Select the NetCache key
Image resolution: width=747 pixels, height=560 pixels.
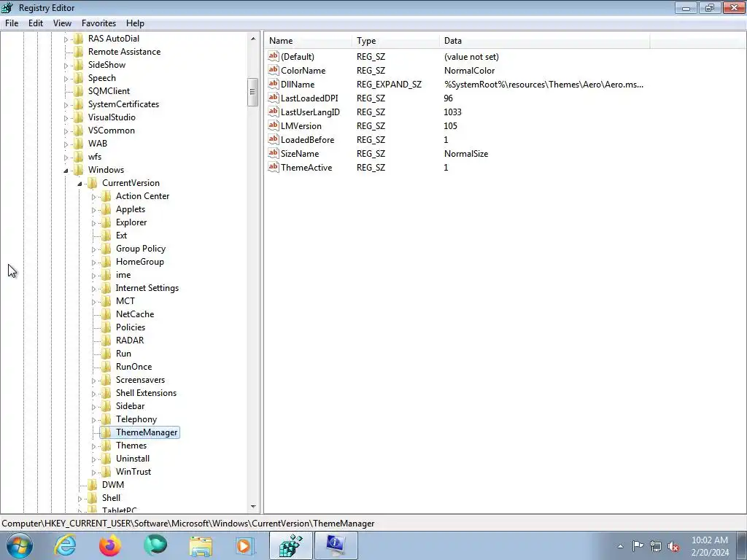[135, 314]
